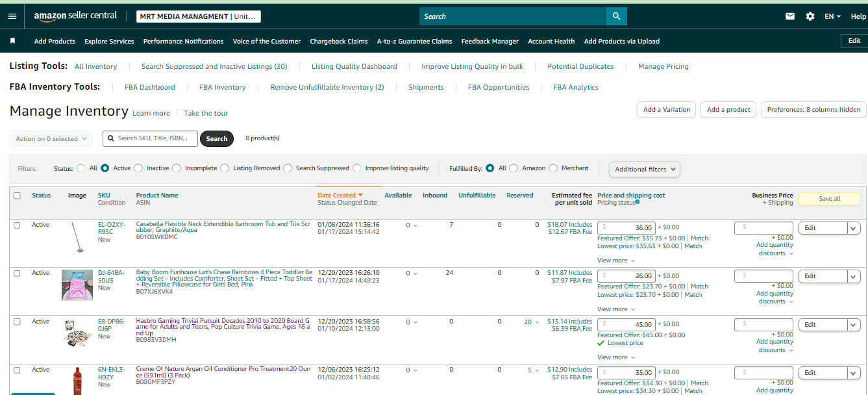Click the Search SKU, Title, ISBN field

coord(150,138)
